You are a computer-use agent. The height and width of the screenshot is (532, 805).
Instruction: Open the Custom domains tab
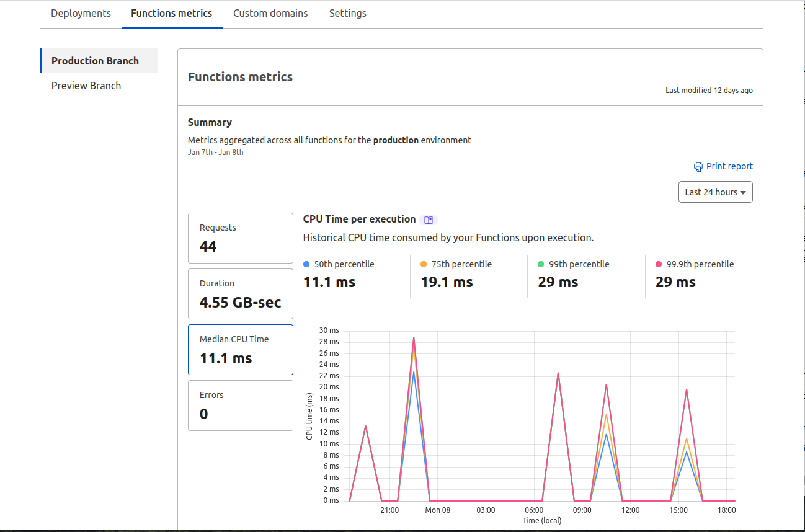pos(270,13)
